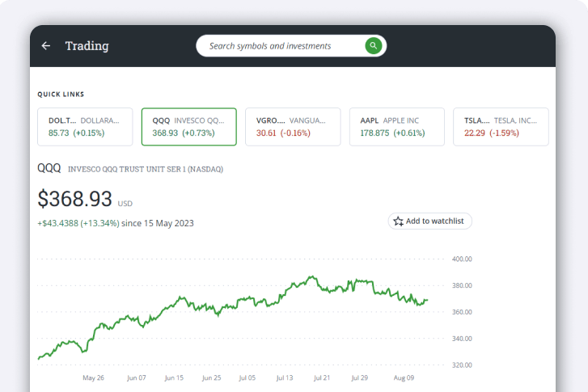Click the $368.93 price value
Image resolution: width=588 pixels, height=392 pixels.
point(75,198)
